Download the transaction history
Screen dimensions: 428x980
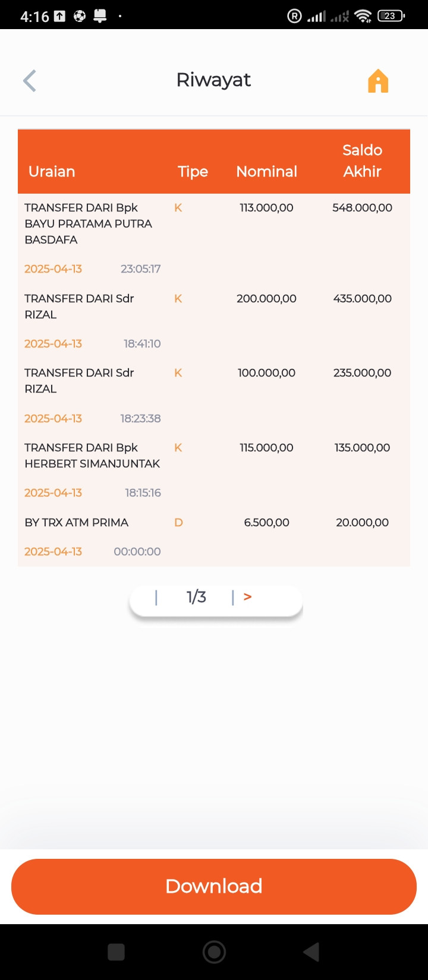click(x=214, y=886)
